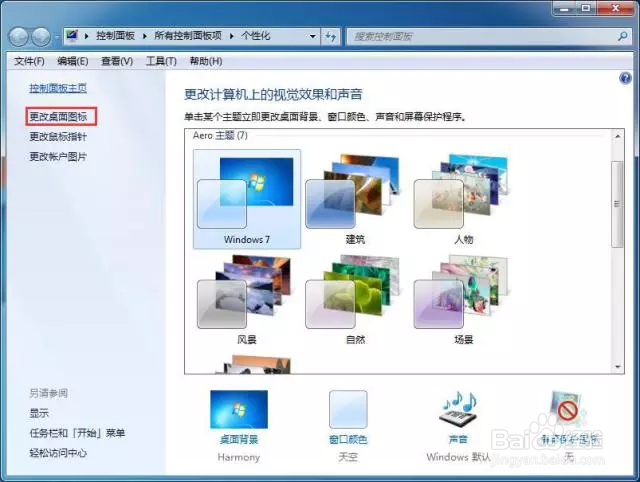Click 更改帐户图片 link
The image size is (640, 482).
[58, 156]
